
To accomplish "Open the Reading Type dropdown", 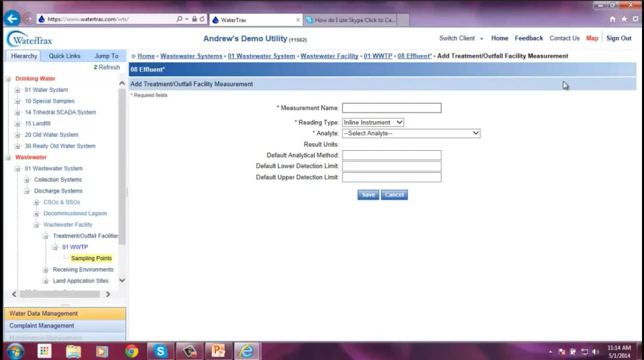I will pyautogui.click(x=373, y=122).
